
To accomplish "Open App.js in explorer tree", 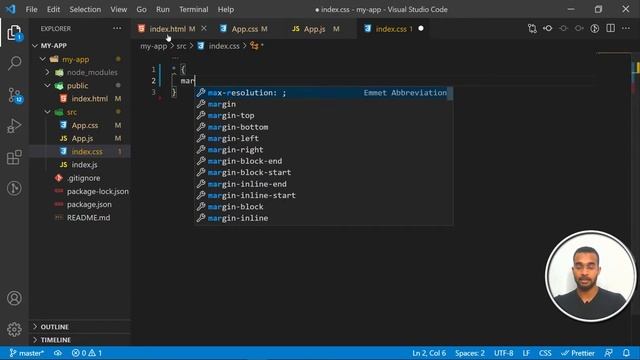I will coord(82,138).
